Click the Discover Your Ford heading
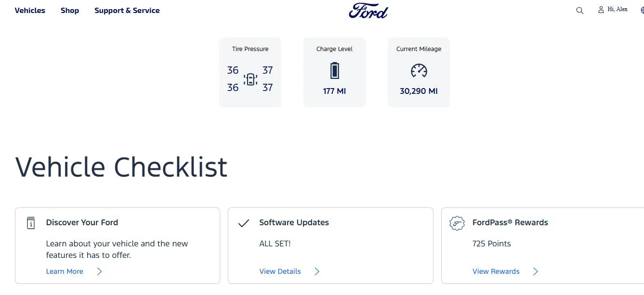The width and height of the screenshot is (644, 295). point(82,222)
